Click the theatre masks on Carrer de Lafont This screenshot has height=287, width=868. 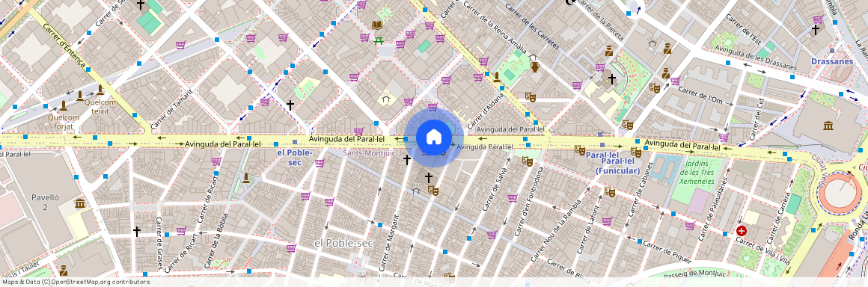pos(610,192)
